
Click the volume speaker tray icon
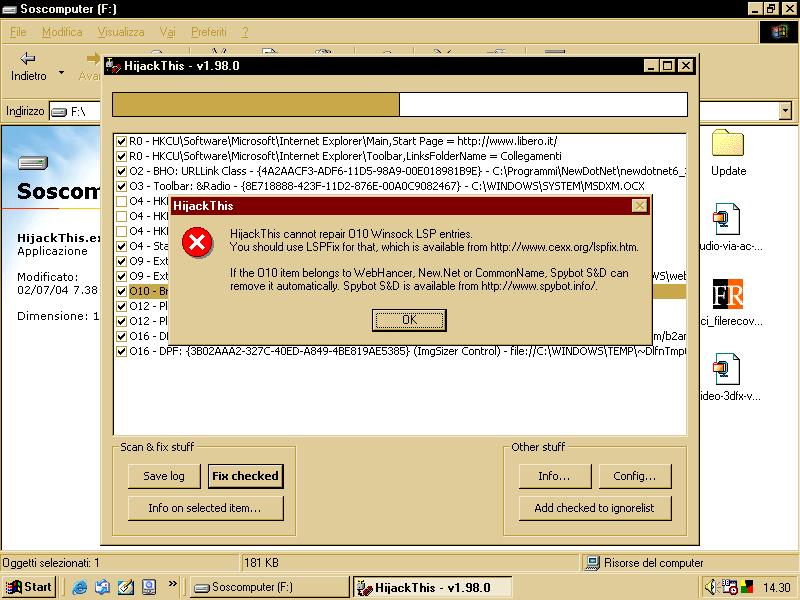click(711, 587)
